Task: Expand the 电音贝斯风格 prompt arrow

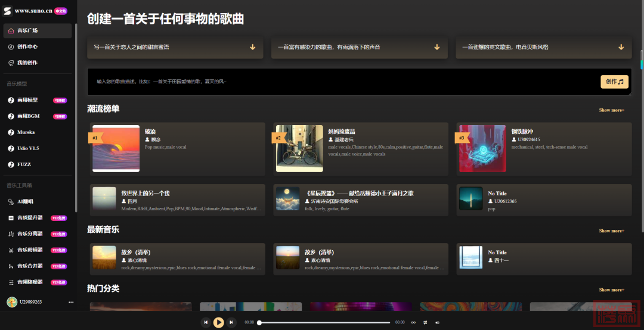Action: point(621,47)
